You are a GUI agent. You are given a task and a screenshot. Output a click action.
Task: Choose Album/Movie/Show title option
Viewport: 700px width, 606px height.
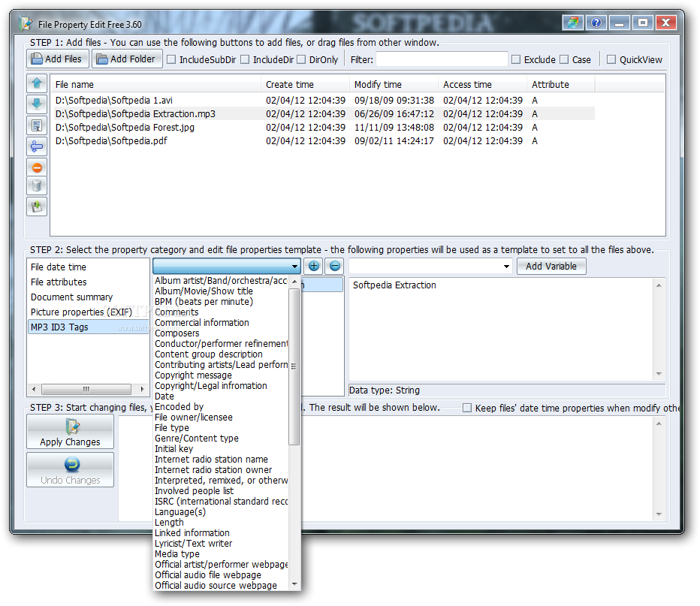(x=221, y=291)
